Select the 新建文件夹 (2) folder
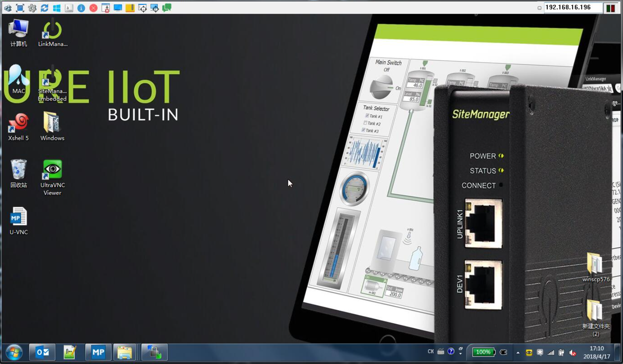The image size is (623, 364). [x=596, y=318]
